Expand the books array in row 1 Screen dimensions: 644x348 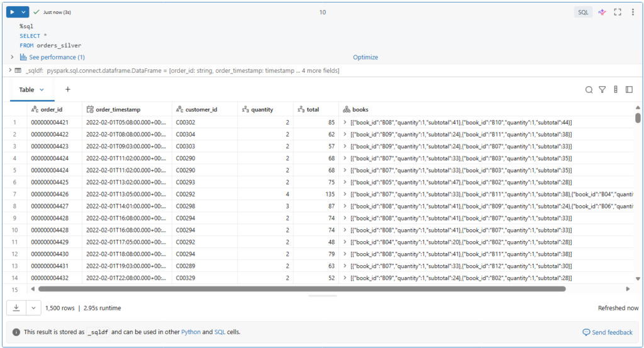point(345,122)
